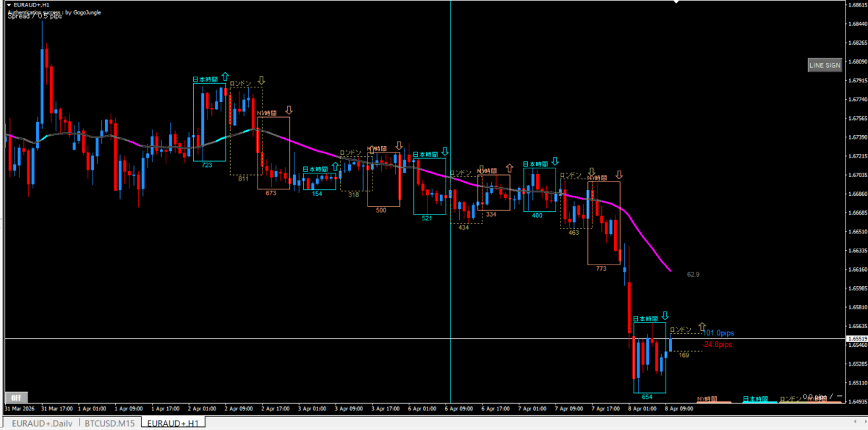Click the -24.8pips red label
868x430 pixels.
719,345
